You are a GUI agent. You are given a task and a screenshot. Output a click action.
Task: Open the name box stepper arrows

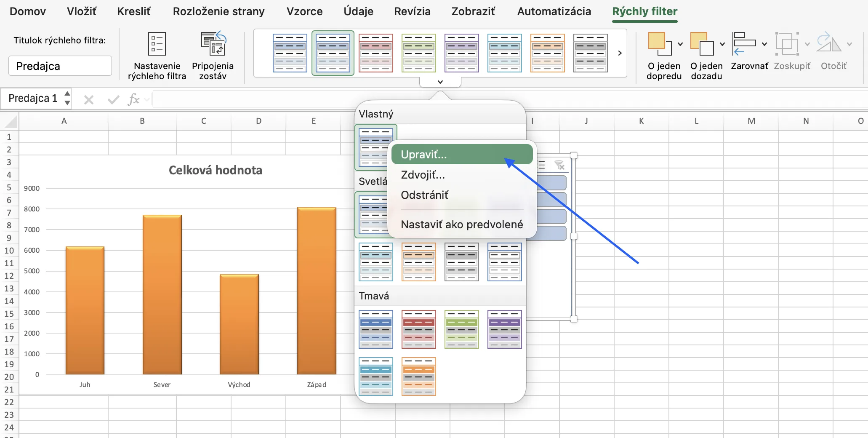(x=67, y=98)
